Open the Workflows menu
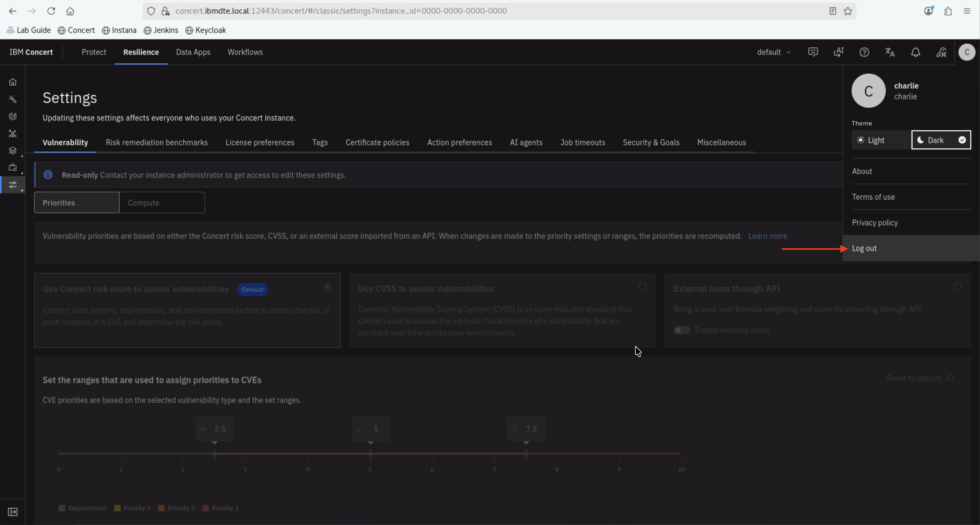Screen dimensions: 980x525 click(245, 52)
